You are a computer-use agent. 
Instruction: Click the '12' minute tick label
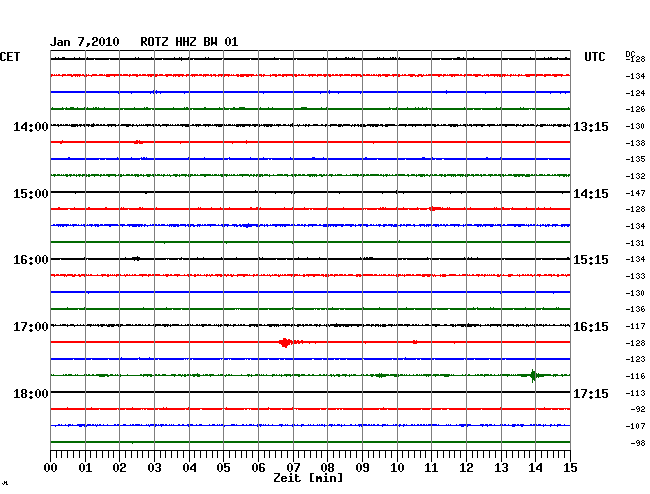466,468
